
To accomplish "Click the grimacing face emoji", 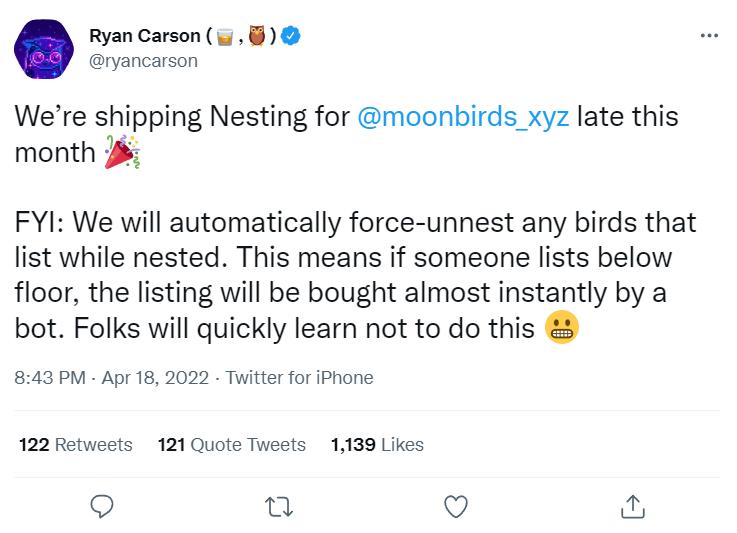I will point(560,330).
